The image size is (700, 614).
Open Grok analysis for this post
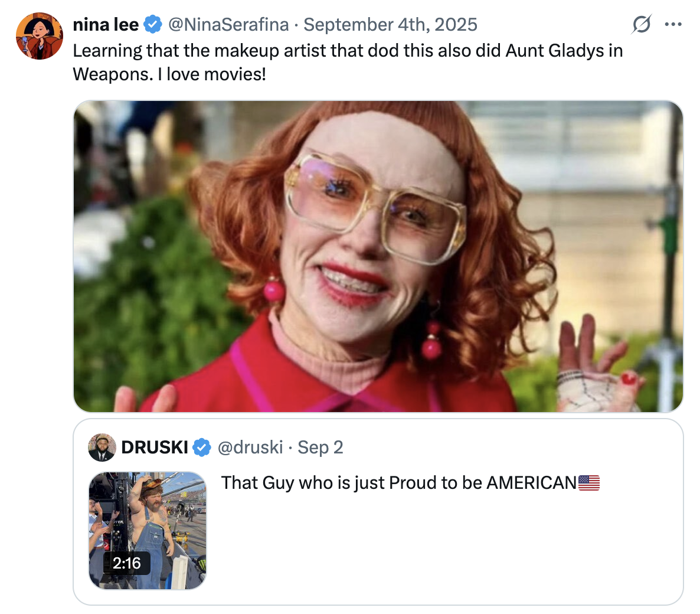[x=642, y=24]
